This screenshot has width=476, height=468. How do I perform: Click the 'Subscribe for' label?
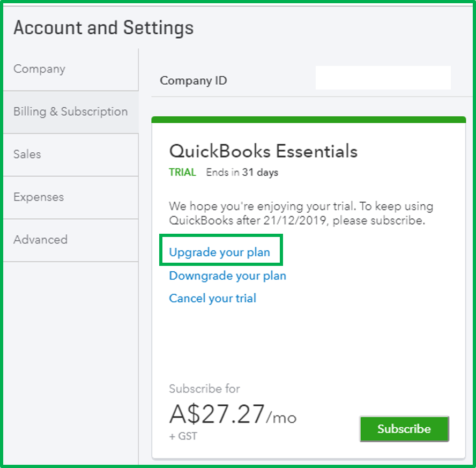point(204,389)
